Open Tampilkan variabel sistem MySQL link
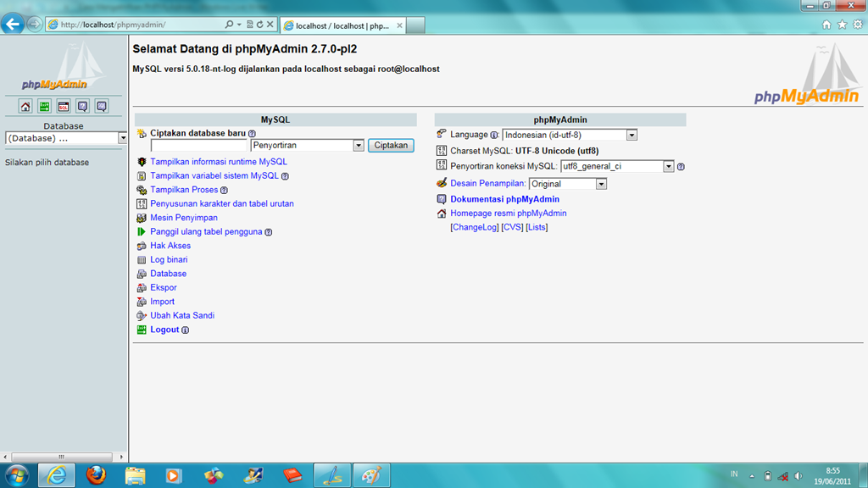This screenshot has height=488, width=868. (x=214, y=176)
